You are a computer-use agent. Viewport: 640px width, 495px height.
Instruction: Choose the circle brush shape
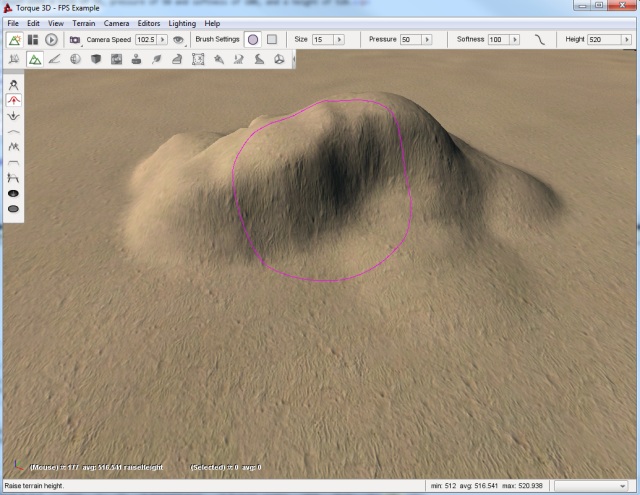[253, 39]
